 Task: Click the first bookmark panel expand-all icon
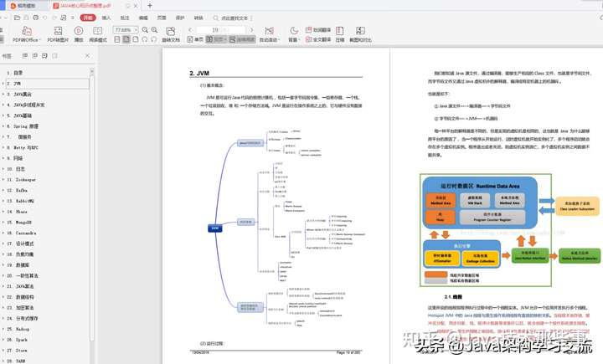(x=25, y=56)
